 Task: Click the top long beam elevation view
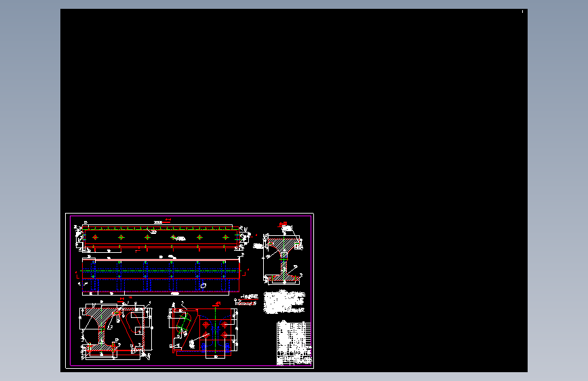pyautogui.click(x=163, y=237)
